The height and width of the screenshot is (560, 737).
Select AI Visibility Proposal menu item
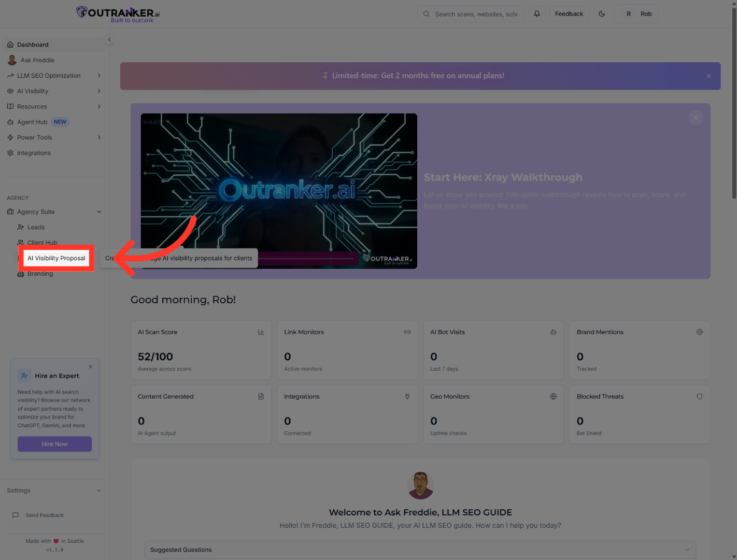[x=56, y=258]
